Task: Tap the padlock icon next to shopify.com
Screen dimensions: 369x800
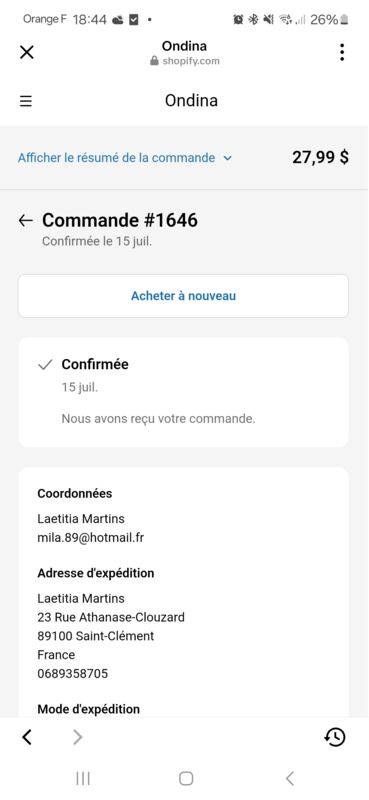Action: [154, 61]
